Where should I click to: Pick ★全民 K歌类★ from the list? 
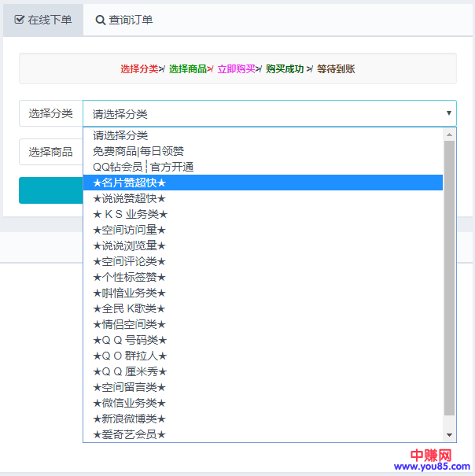click(129, 308)
